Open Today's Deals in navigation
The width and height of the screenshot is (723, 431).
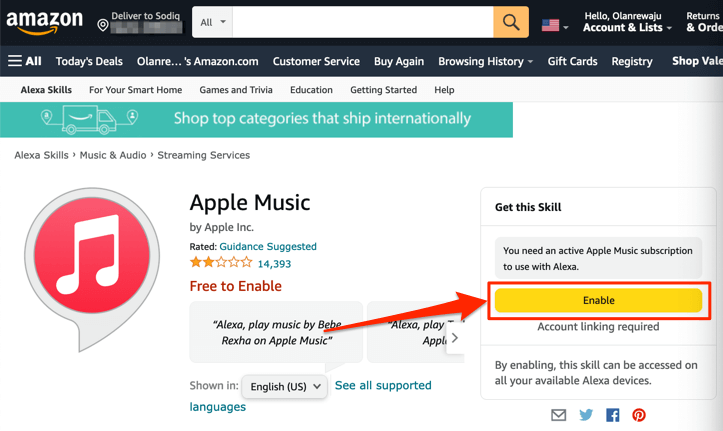(x=89, y=61)
